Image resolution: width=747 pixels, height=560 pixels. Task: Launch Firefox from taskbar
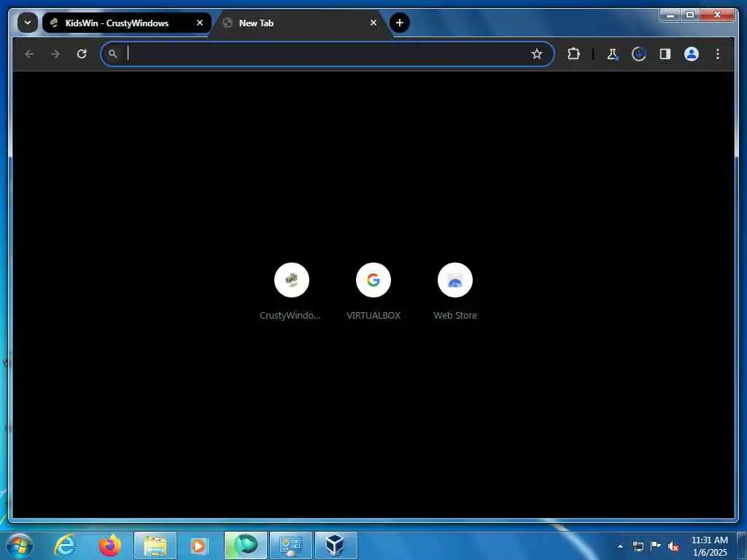(110, 545)
